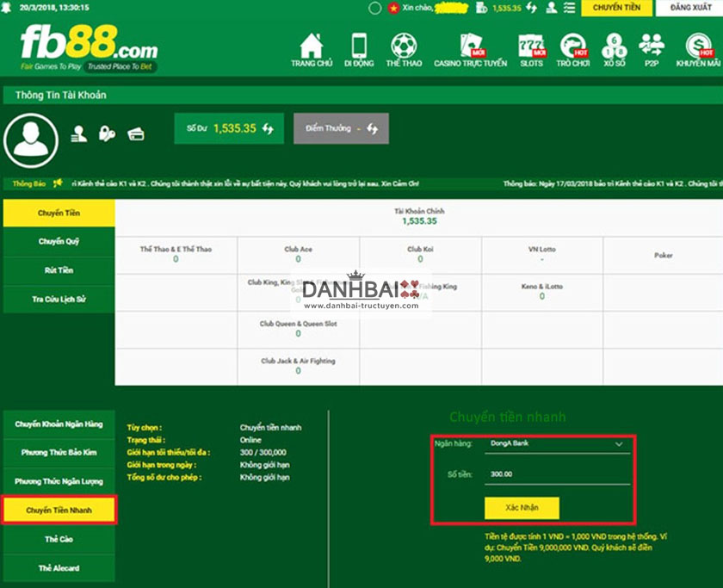Open the change password key icon
The height and width of the screenshot is (588, 723).
(107, 134)
